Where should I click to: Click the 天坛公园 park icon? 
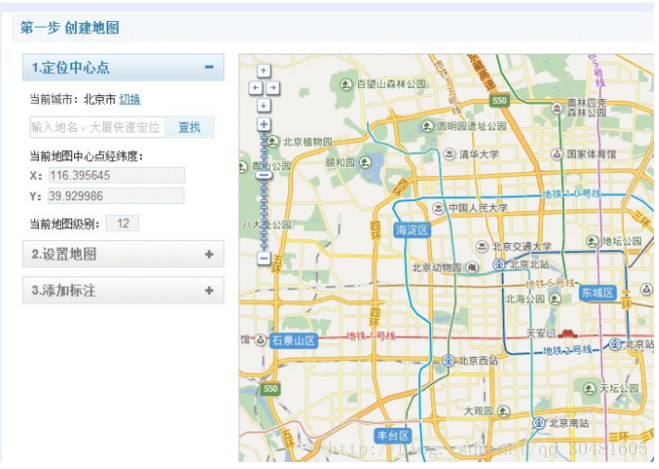pyautogui.click(x=589, y=388)
